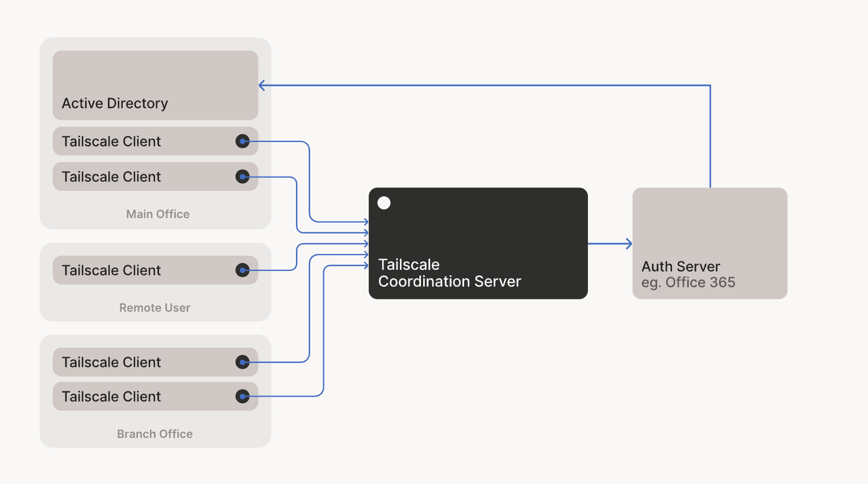Click the arrowhead pointing into Auth Server
The height and width of the screenshot is (484, 868).
tap(628, 244)
